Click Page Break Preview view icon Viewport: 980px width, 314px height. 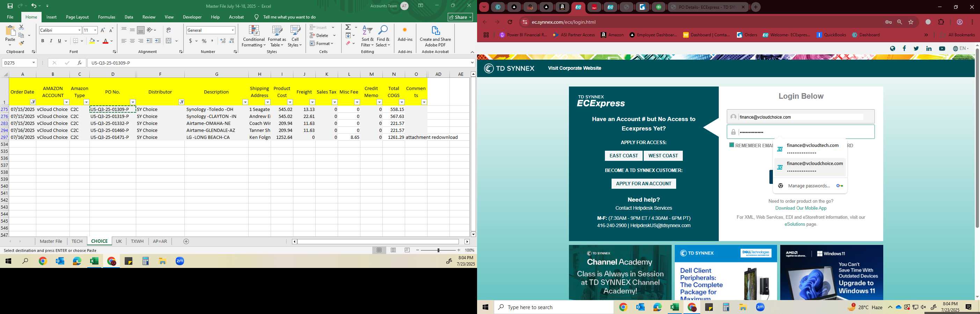[407, 250]
